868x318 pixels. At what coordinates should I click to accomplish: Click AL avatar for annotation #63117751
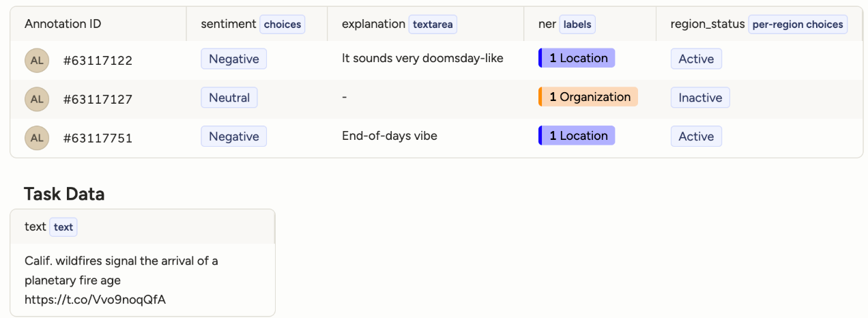tap(37, 138)
